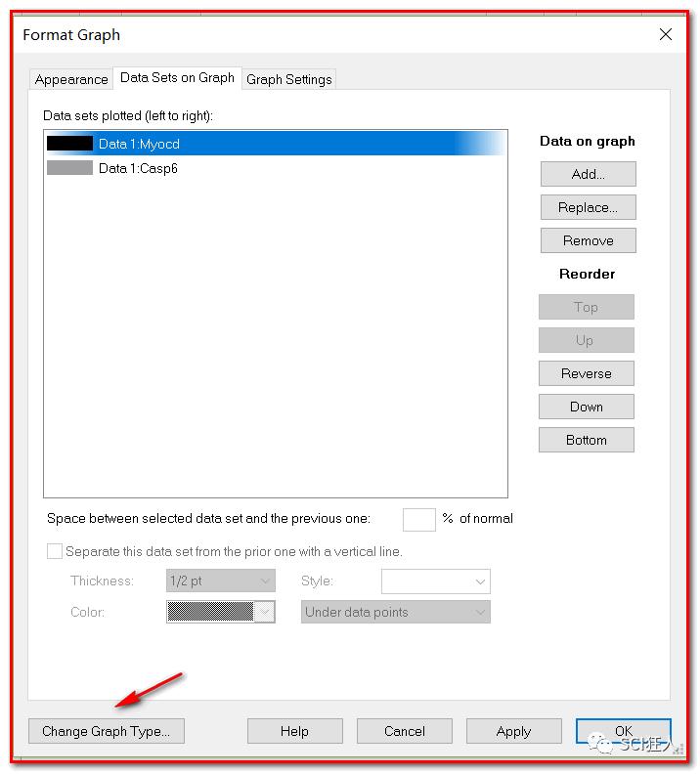The width and height of the screenshot is (700, 774).
Task: Open the line Color dropdown
Action: pyautogui.click(x=221, y=612)
